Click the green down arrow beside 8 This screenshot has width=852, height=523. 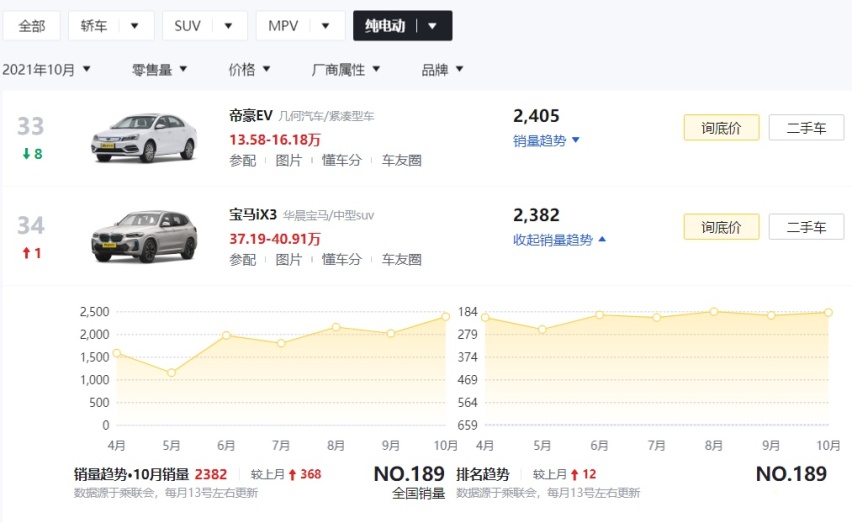26,154
